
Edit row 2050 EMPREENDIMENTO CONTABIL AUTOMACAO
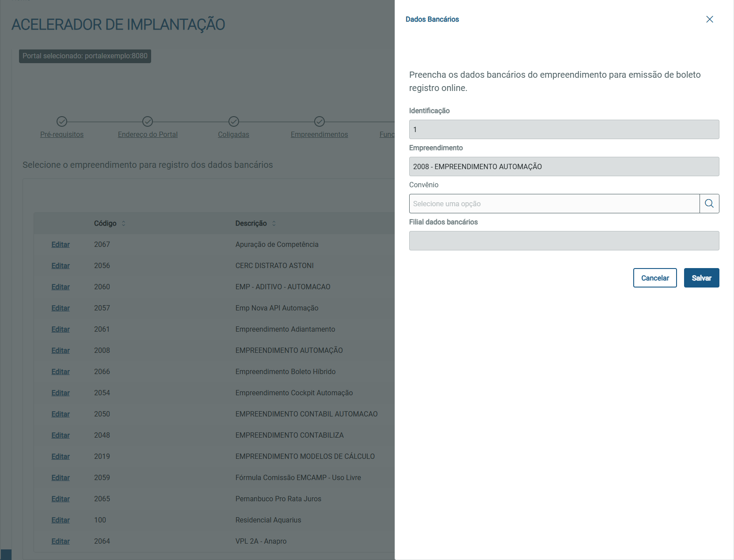point(61,414)
